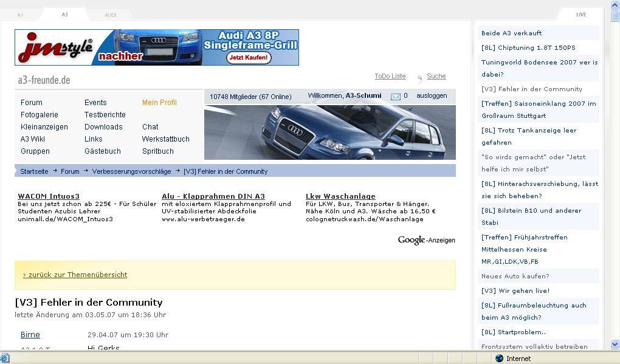Screen dimensions: 620x364
Task: Open Neues Auto kaufen? topic
Action: pyautogui.click(x=515, y=276)
